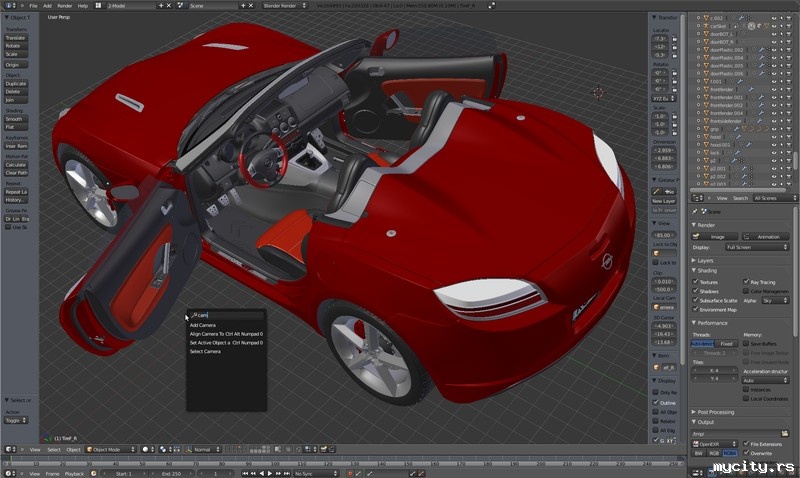Click the Join objects button
The width and height of the screenshot is (800, 478).
[x=16, y=100]
